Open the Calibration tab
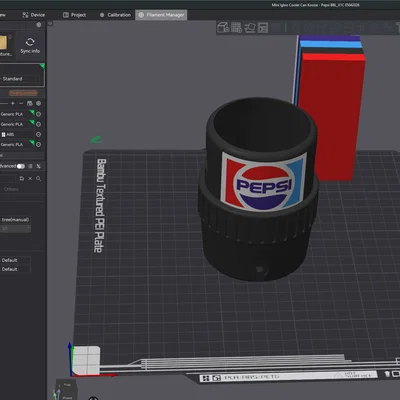The width and height of the screenshot is (400, 400). pos(115,15)
